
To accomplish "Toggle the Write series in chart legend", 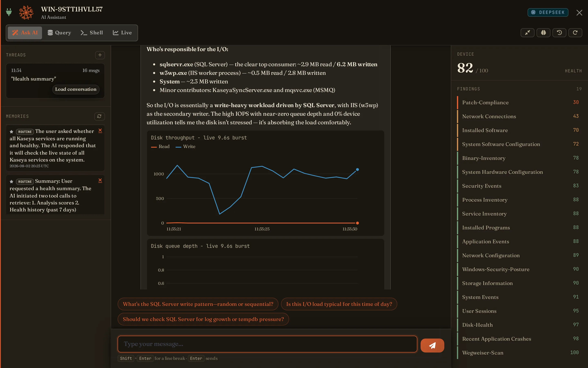I will pos(186,147).
